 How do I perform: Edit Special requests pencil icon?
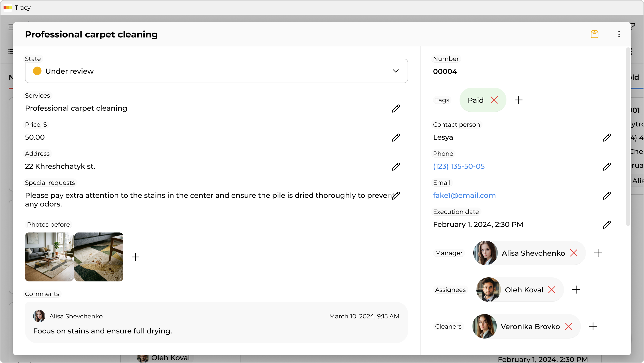tap(396, 196)
